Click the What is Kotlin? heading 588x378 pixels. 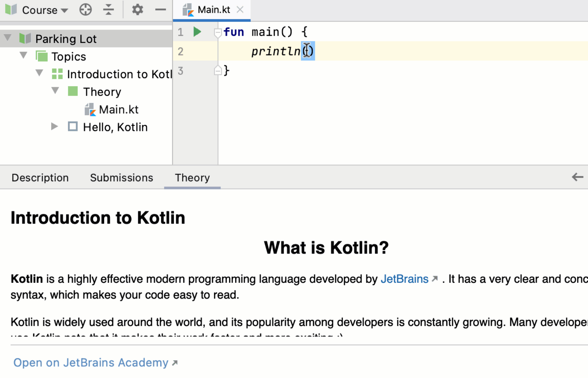click(326, 248)
